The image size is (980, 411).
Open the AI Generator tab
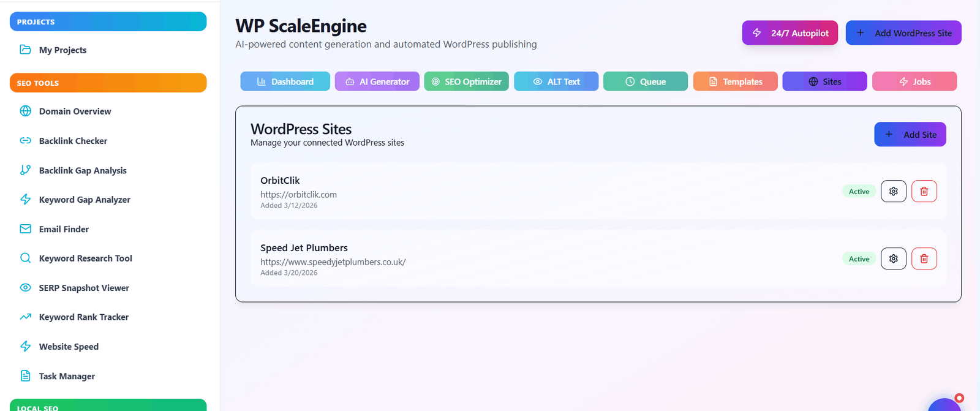click(x=377, y=81)
